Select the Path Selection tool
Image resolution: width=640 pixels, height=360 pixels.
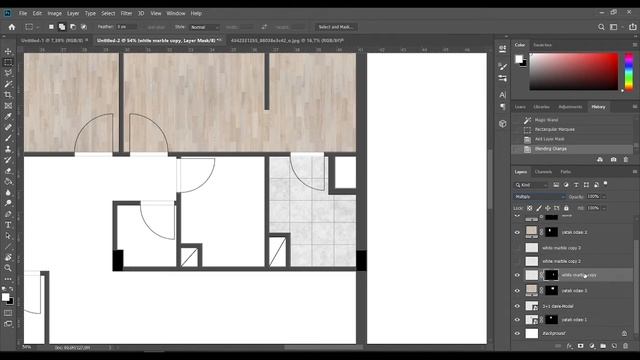point(8,236)
